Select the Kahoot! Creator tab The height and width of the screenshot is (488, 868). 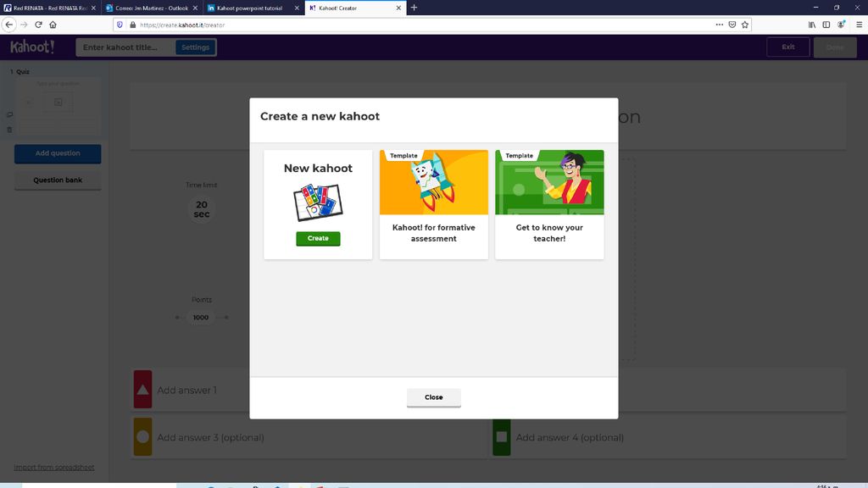pyautogui.click(x=354, y=8)
